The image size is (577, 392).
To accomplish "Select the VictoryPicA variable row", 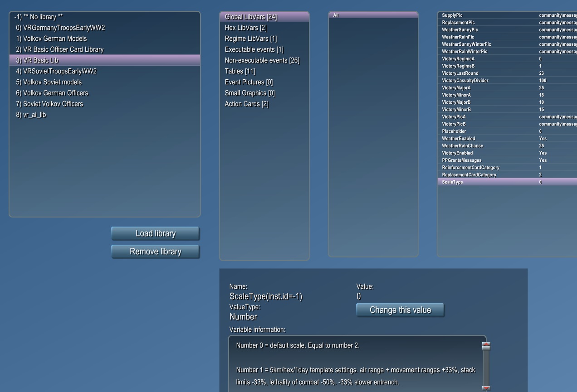I will [508, 117].
